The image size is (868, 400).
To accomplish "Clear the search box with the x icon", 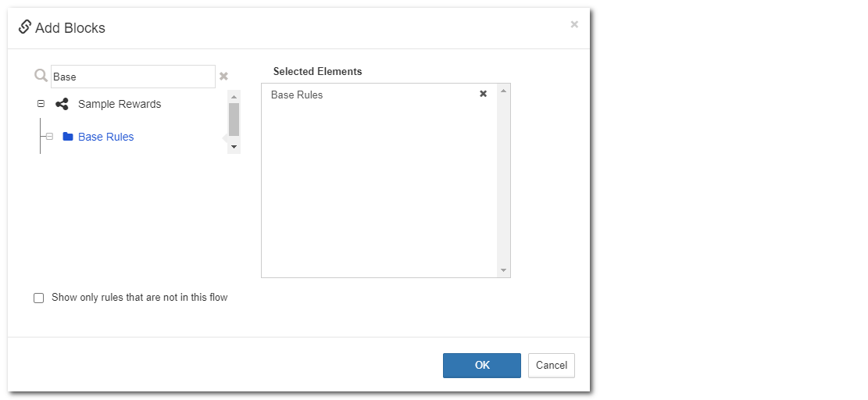I will [x=223, y=77].
